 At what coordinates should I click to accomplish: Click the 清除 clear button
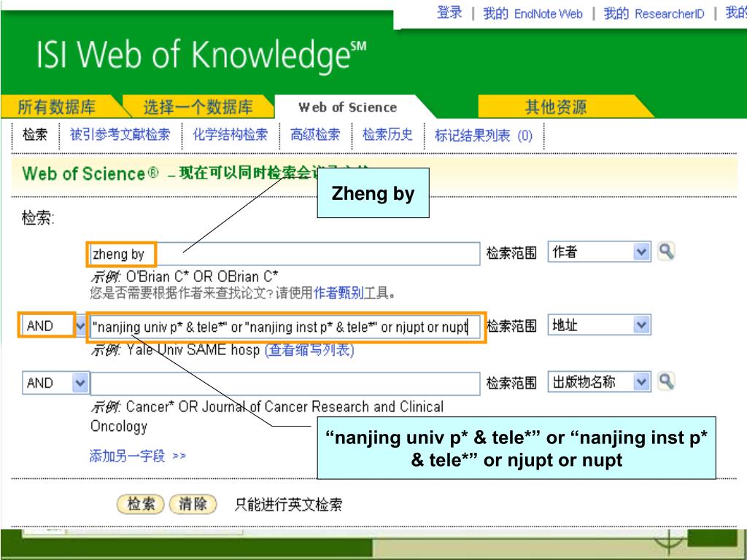pyautogui.click(x=193, y=504)
